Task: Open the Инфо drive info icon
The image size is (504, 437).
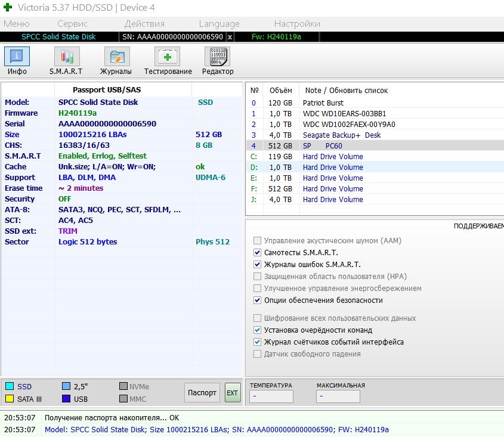Action: [x=17, y=57]
